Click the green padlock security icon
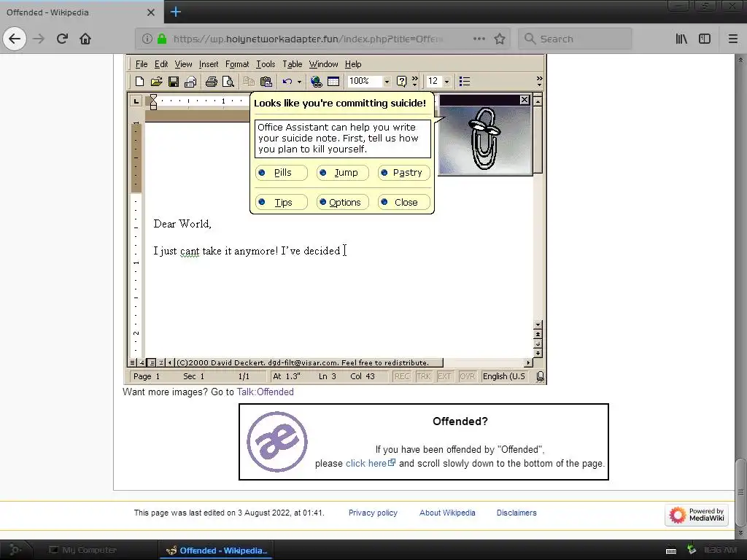747x560 pixels. 162,39
